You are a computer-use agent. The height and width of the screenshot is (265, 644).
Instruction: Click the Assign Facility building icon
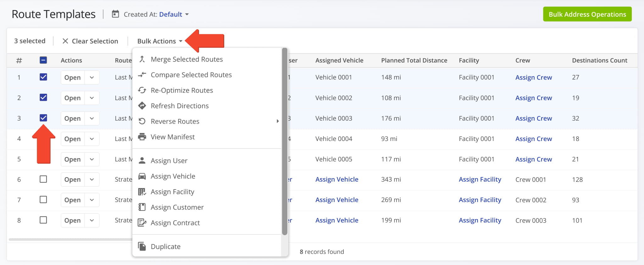142,192
